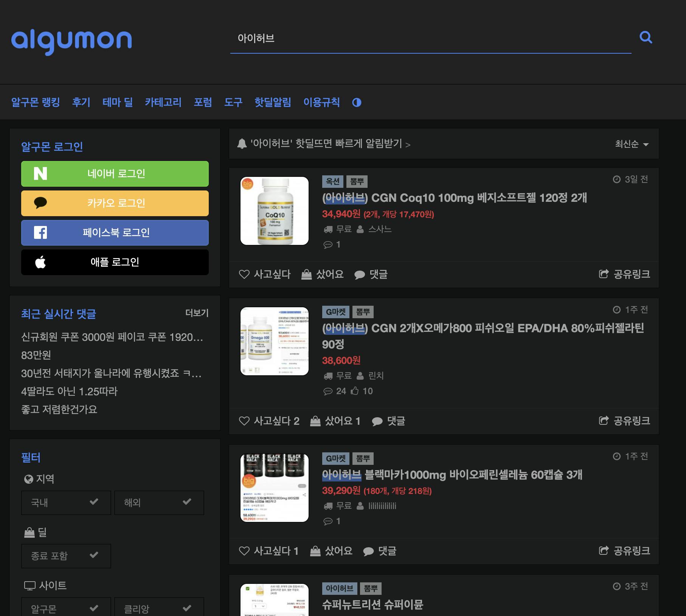Screen dimensions: 686x616
Task: Click the alert bell icon
Action: coord(242,144)
